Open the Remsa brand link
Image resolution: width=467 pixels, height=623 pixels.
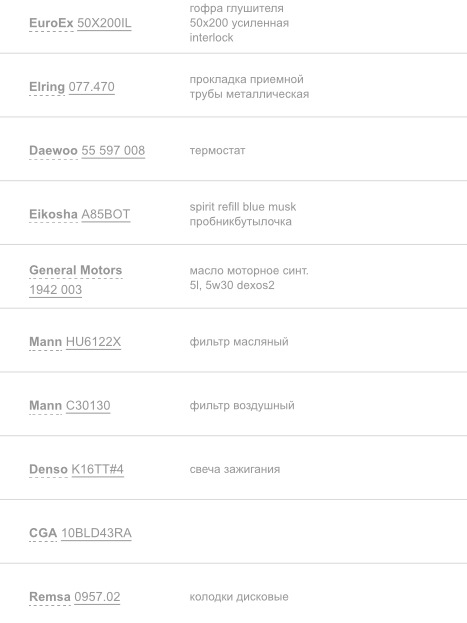click(50, 597)
